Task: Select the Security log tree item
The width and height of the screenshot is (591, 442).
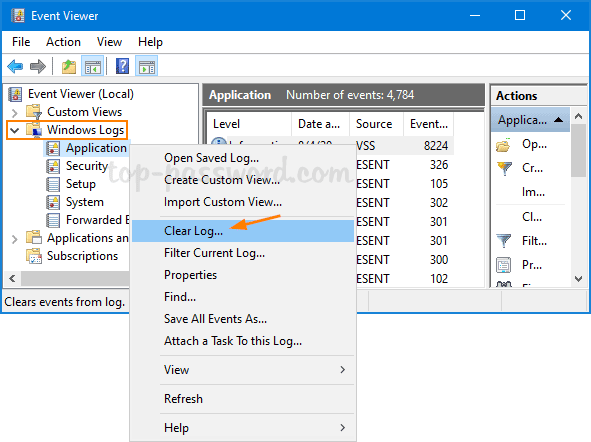Action: (x=87, y=166)
